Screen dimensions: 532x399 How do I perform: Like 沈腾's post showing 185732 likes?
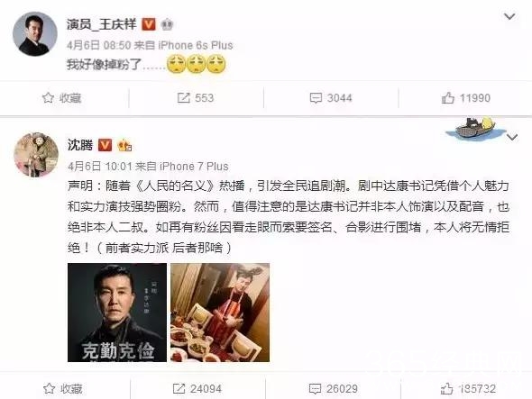[x=468, y=388]
